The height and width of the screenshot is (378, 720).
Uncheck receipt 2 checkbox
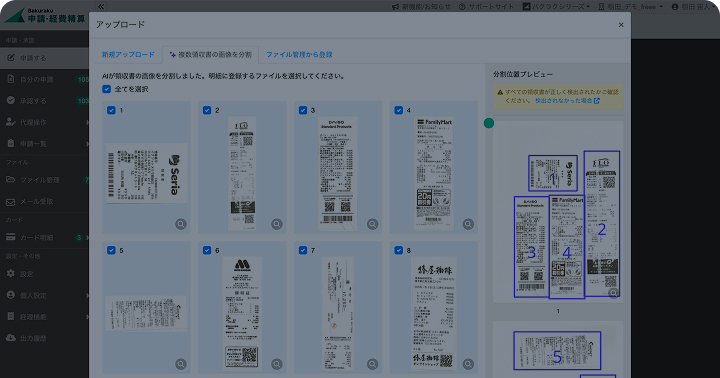(x=207, y=110)
